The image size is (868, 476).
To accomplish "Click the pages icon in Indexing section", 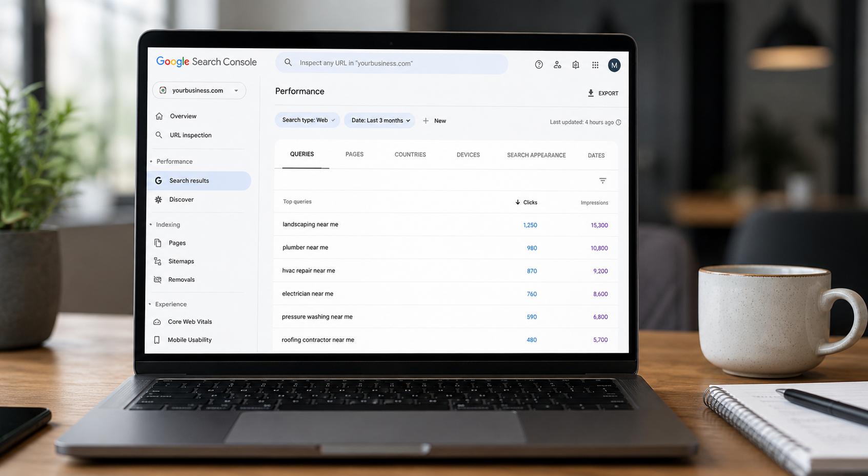I will pos(158,243).
